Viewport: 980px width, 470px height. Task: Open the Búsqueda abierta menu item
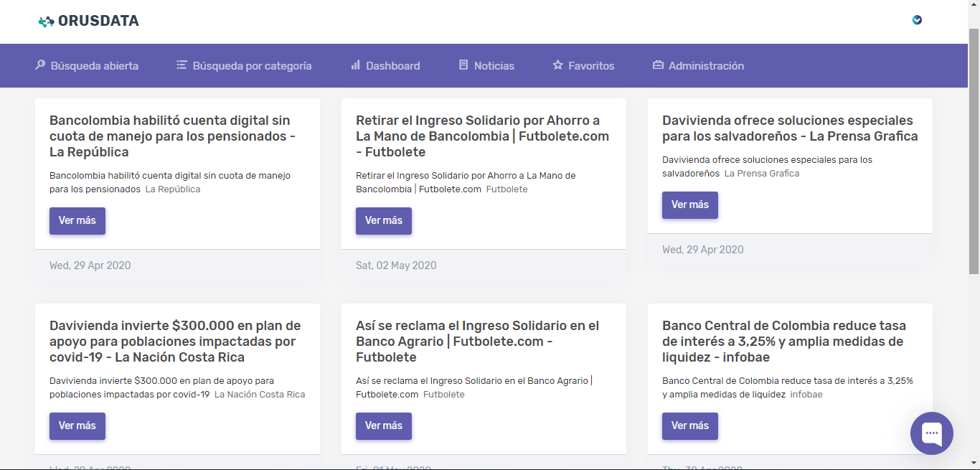87,65
